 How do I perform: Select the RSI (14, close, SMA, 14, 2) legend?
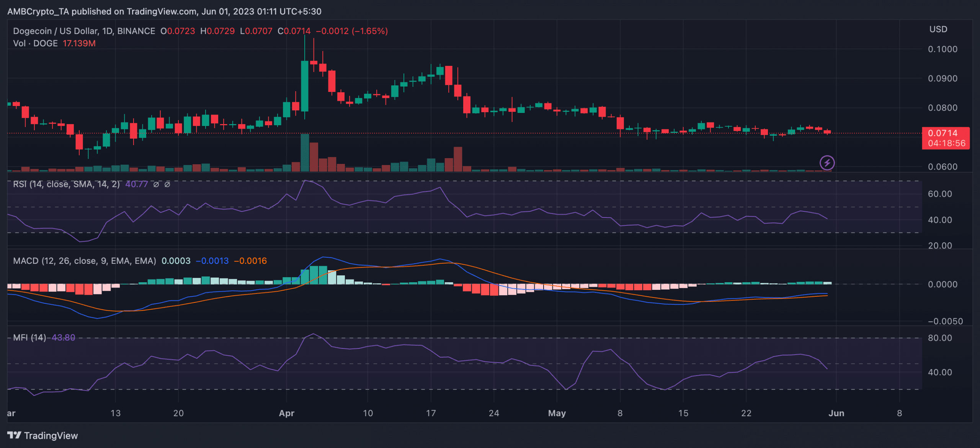coord(66,184)
